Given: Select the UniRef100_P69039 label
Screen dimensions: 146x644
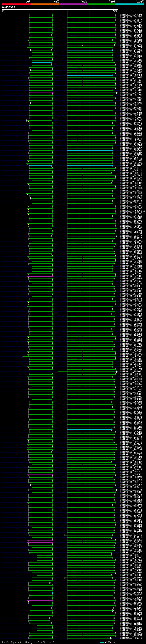Looking at the screenshot, I should tap(131, 326).
